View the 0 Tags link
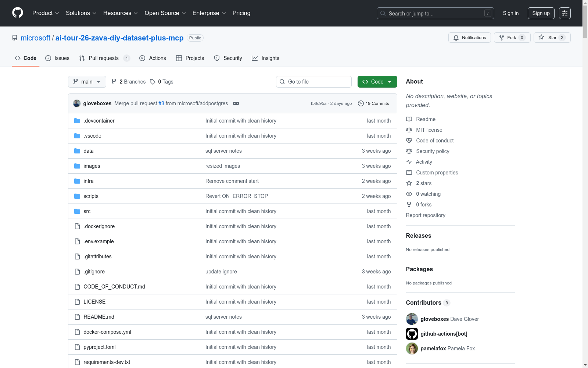This screenshot has height=368, width=588. point(162,82)
